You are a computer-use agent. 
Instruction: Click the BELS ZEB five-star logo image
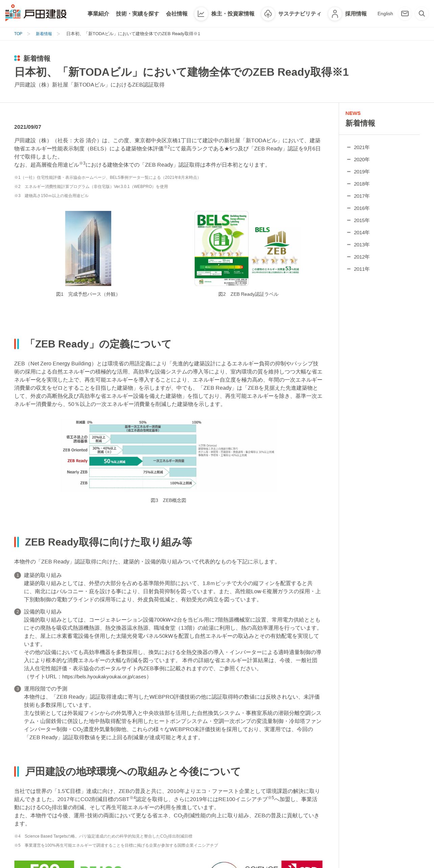[x=275, y=249]
